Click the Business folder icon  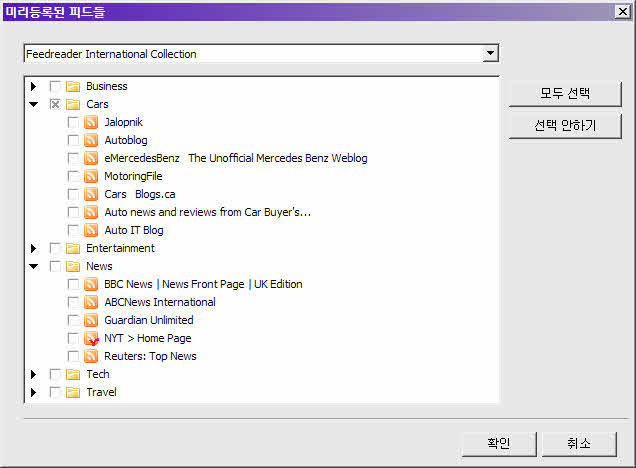[x=73, y=86]
